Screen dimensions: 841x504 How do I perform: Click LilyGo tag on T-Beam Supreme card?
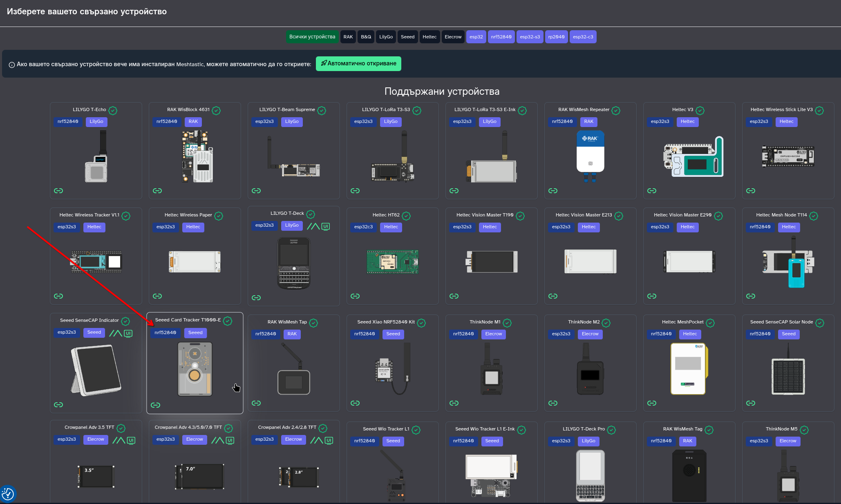tap(291, 122)
